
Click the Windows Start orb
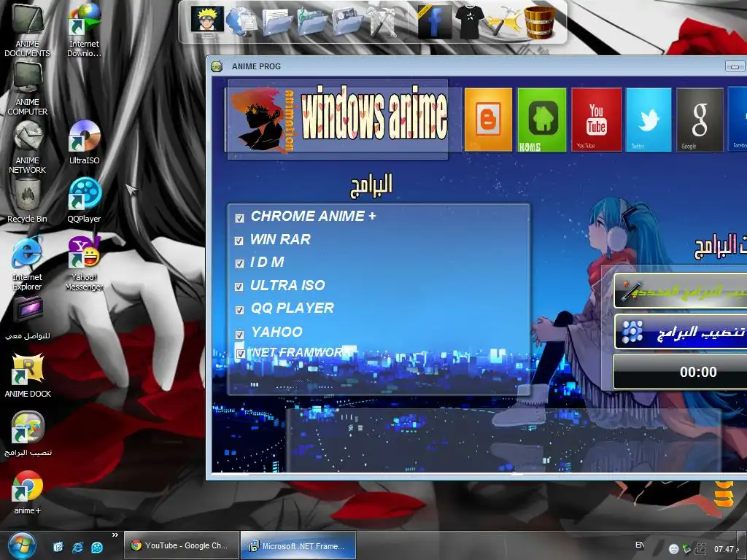[20, 545]
